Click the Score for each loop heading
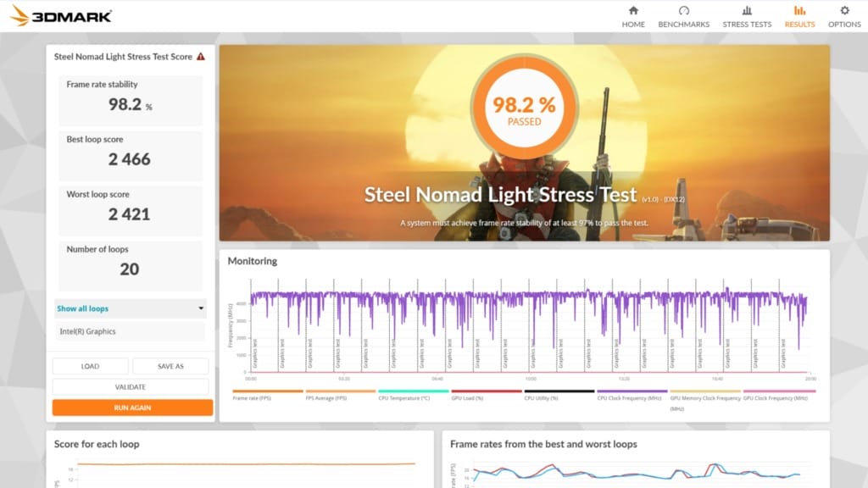Viewport: 868px width, 488px height. coord(97,444)
